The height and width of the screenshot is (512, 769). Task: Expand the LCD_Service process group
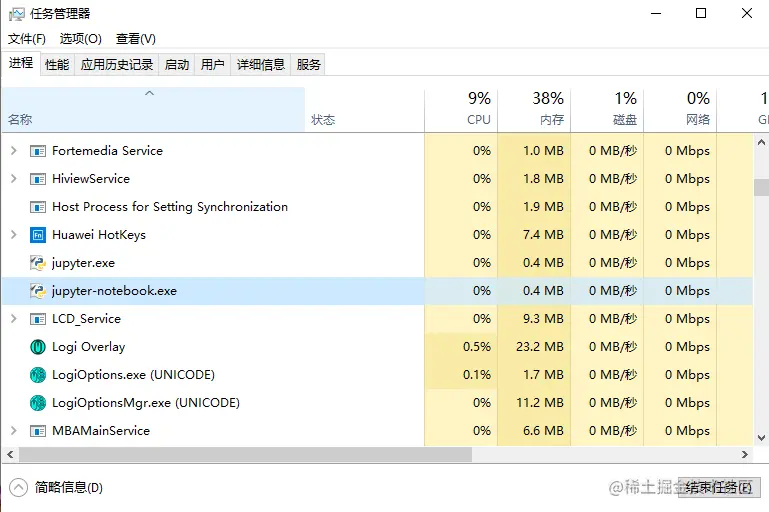click(14, 318)
